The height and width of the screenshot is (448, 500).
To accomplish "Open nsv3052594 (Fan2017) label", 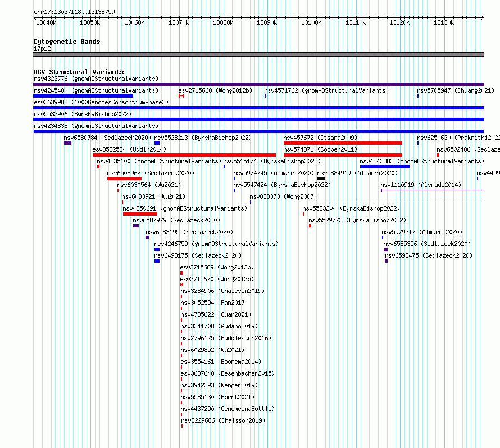I will 214,303.
